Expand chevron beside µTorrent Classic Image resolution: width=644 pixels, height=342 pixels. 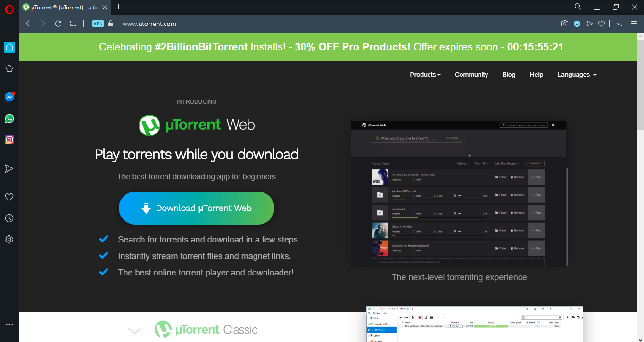(x=135, y=331)
